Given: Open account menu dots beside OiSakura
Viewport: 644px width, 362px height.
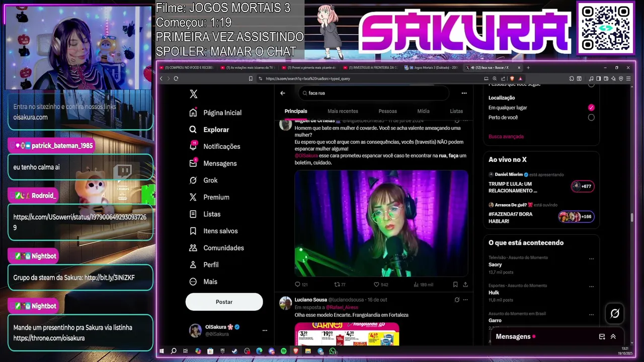Looking at the screenshot, I should [x=265, y=330].
